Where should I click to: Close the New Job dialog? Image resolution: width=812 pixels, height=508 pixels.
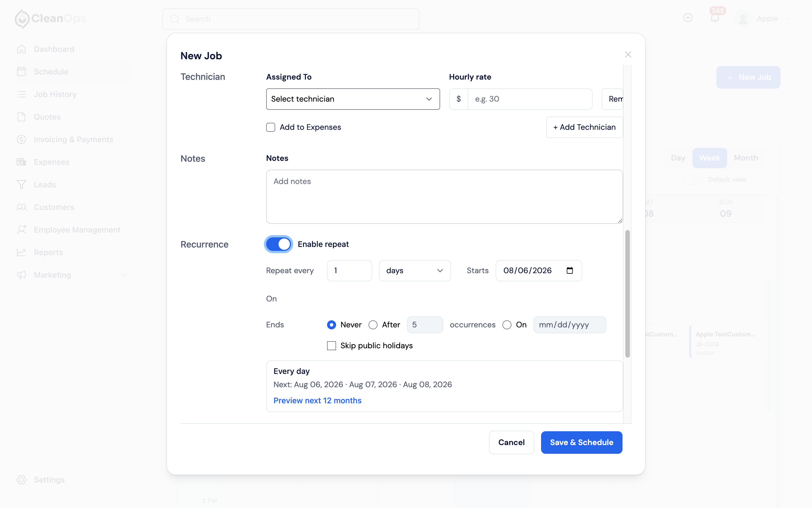click(628, 54)
